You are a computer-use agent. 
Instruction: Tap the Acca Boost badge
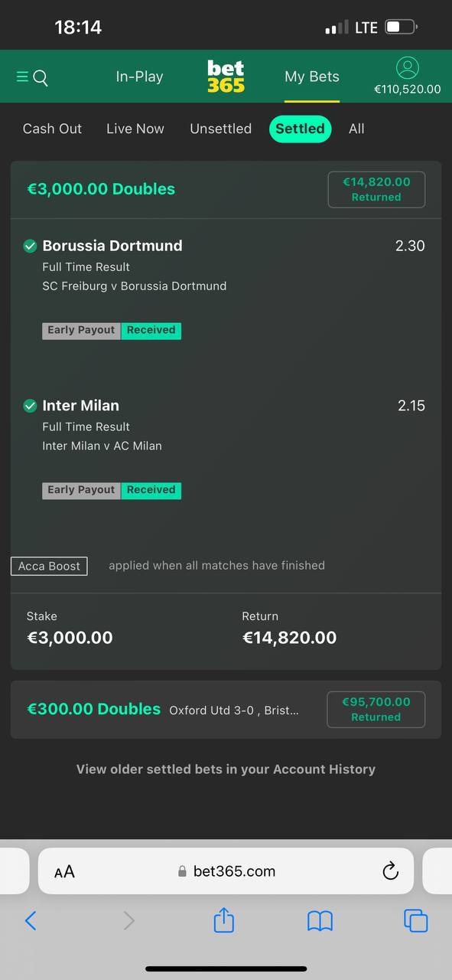coord(49,566)
